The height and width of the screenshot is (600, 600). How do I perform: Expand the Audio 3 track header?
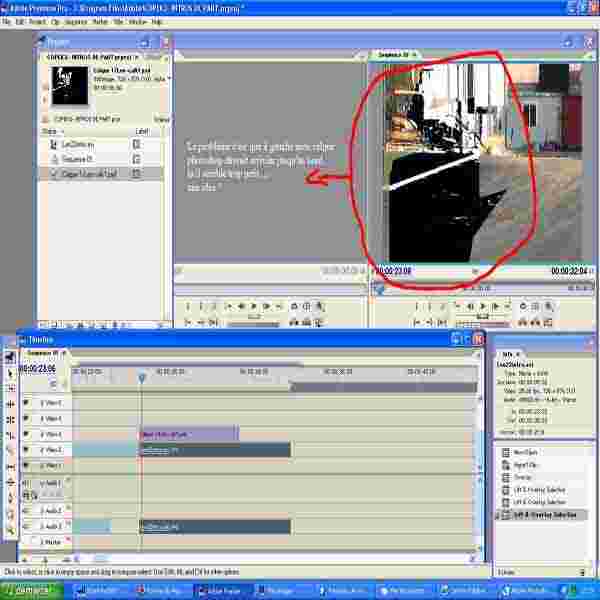[42, 527]
